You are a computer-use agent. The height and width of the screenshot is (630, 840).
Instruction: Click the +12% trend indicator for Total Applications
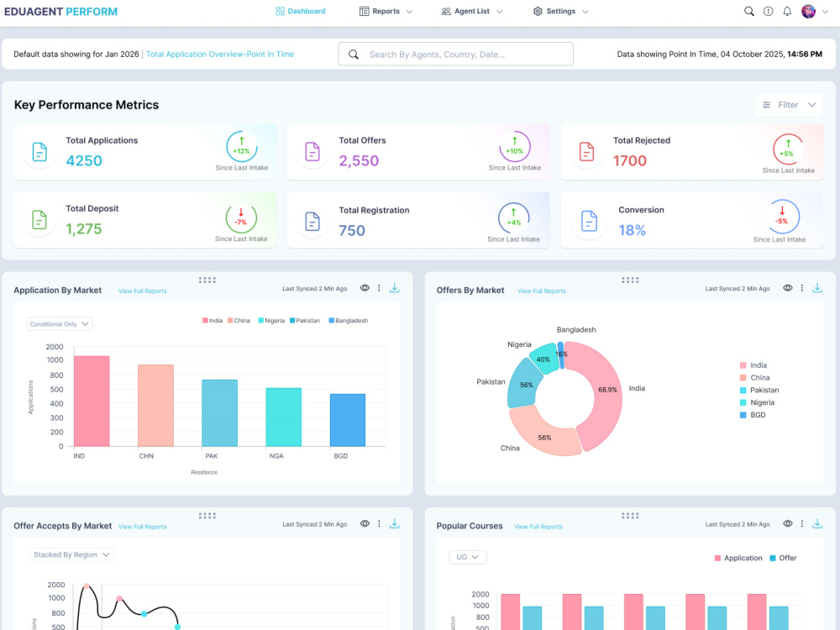[x=242, y=146]
